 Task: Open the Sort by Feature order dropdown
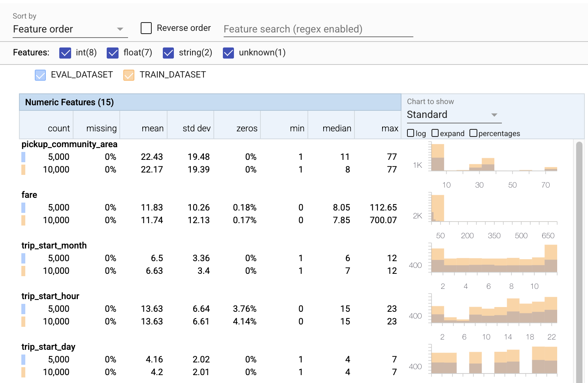tap(70, 29)
